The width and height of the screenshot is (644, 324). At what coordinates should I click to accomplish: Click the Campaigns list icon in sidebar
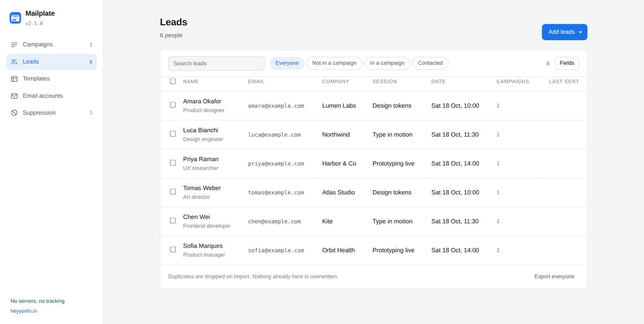[14, 45]
